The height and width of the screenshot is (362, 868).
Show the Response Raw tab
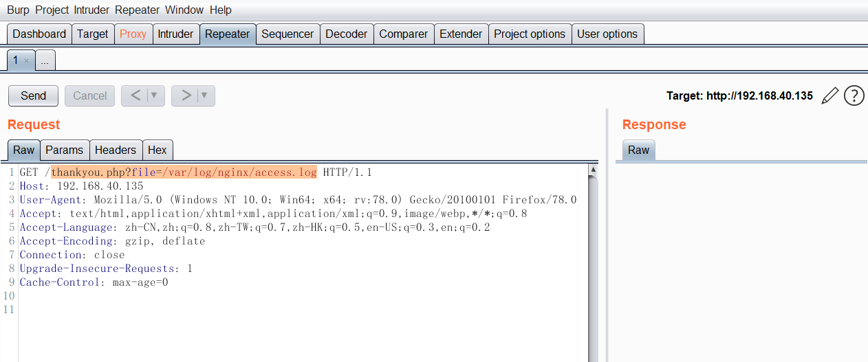[638, 150]
